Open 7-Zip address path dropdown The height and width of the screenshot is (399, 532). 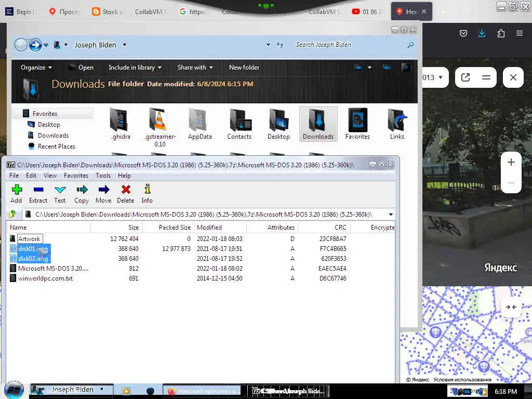click(391, 215)
